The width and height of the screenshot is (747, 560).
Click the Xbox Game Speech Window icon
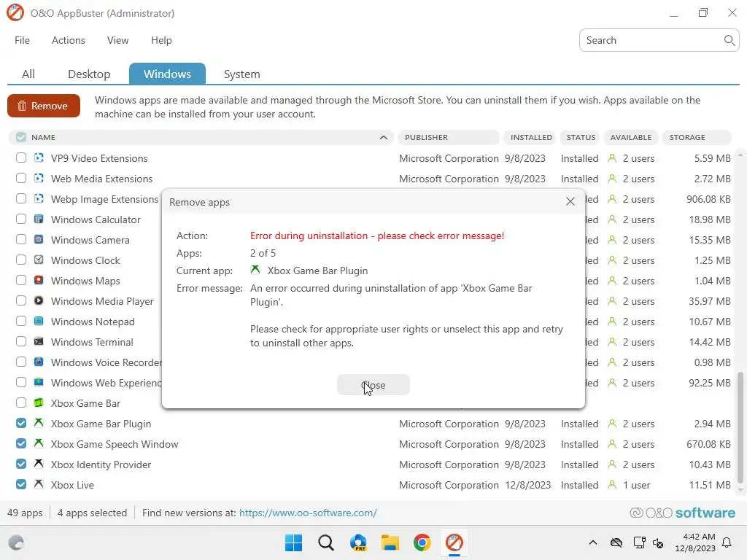click(x=39, y=444)
